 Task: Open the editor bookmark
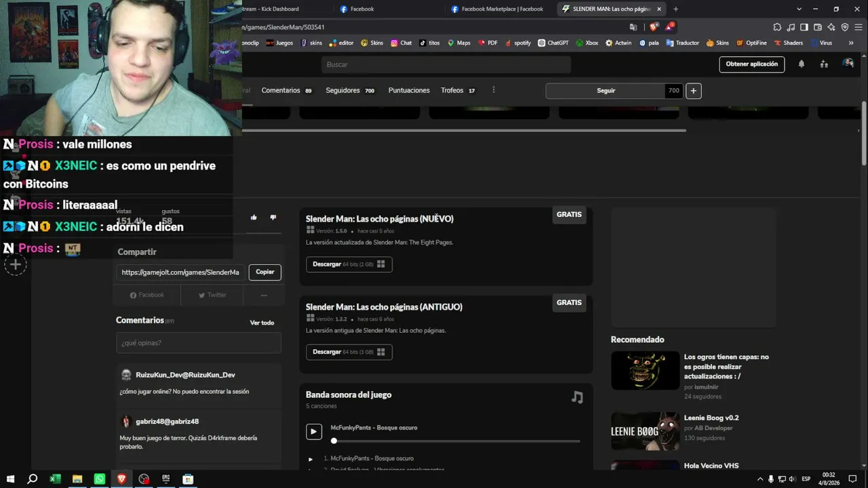pyautogui.click(x=341, y=43)
